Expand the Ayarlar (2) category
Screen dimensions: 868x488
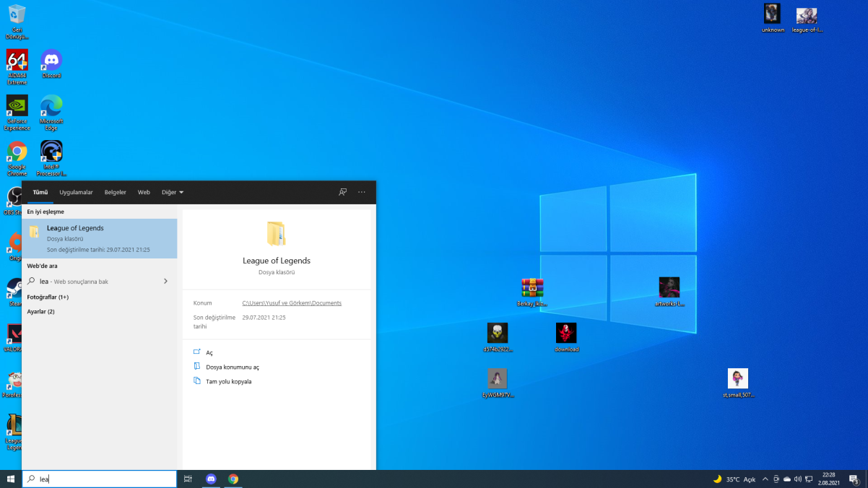[40, 311]
